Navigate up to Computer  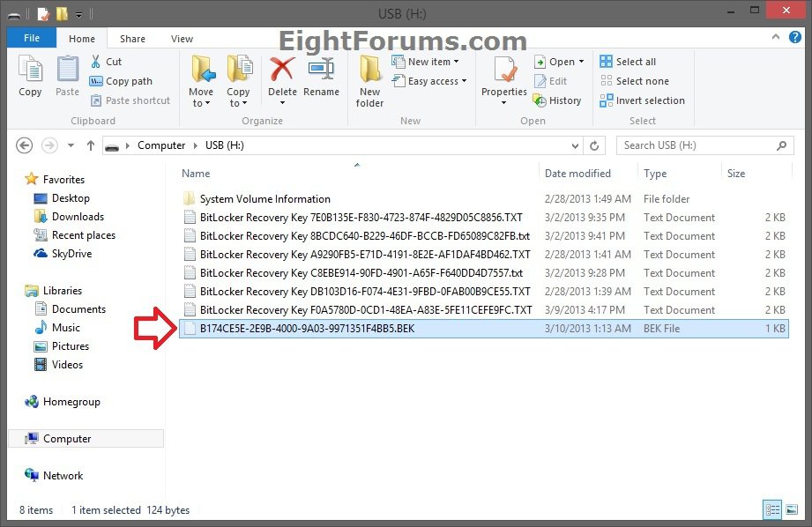[91, 145]
